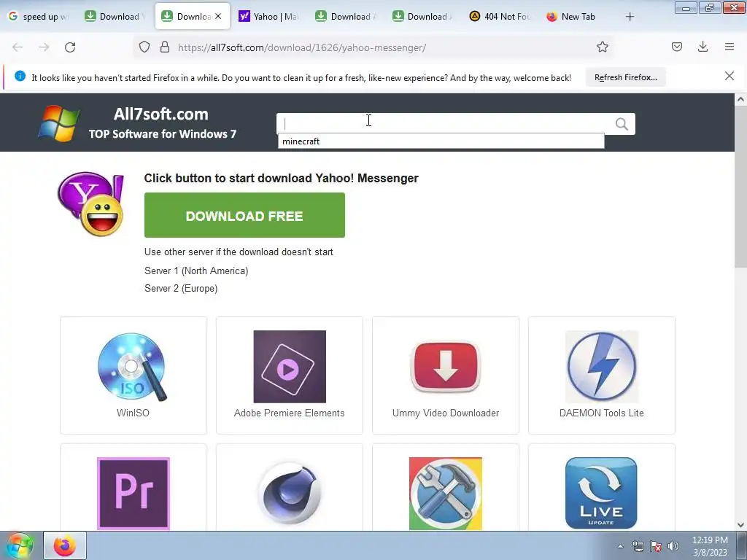Show hidden tray icons arrow

pos(620,546)
